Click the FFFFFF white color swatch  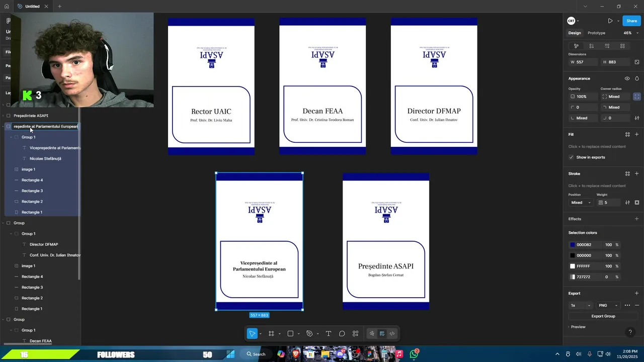(x=572, y=266)
